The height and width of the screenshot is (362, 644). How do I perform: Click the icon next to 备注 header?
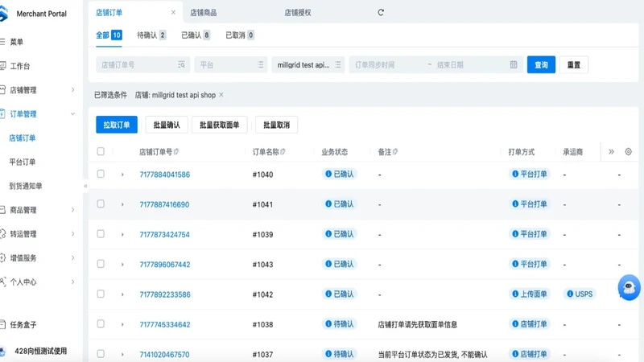(x=394, y=151)
